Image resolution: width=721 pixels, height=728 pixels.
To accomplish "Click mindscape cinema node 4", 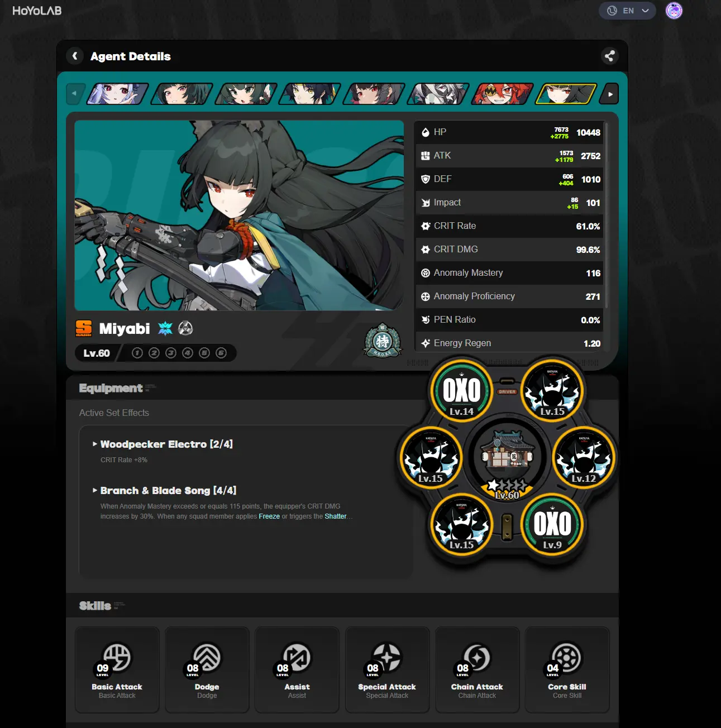I will [188, 353].
